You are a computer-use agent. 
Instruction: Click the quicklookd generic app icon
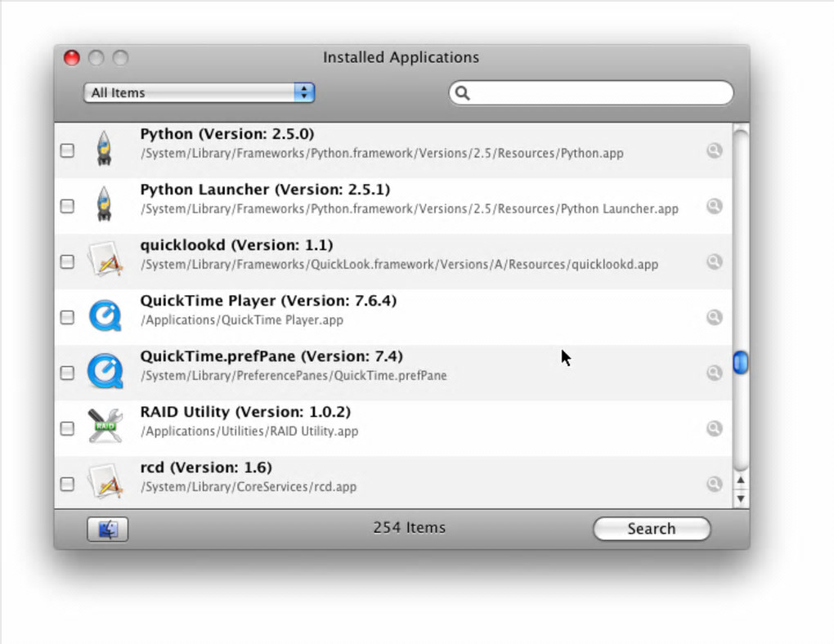[105, 259]
